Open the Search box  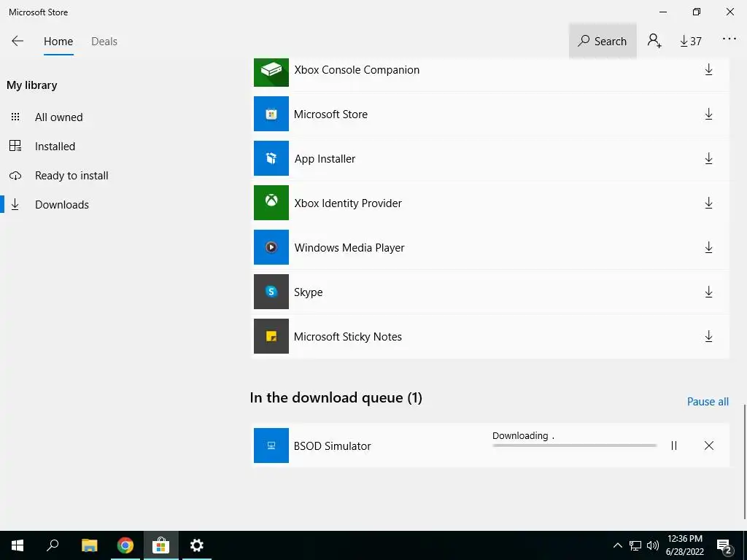tap(603, 41)
